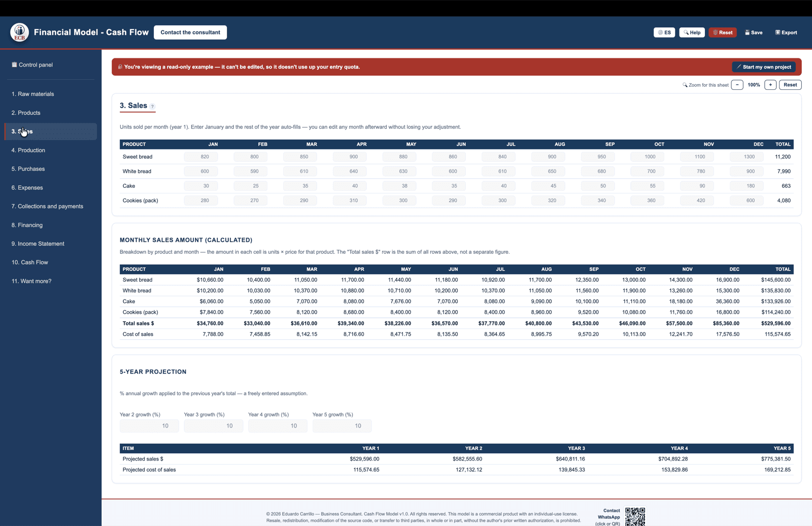Click White bread October units field
812x526 pixels.
click(x=647, y=172)
